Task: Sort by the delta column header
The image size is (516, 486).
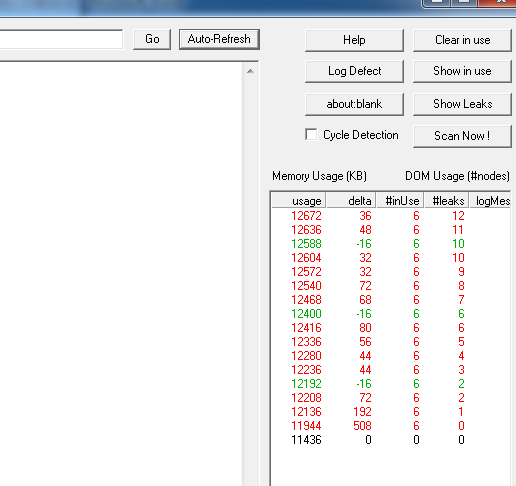Action: coord(351,201)
